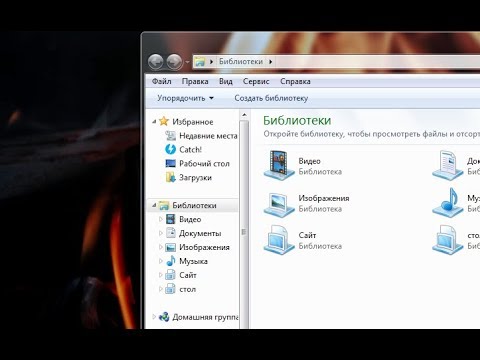Click the Избранное star icon
The height and width of the screenshot is (360, 480).
[164, 121]
